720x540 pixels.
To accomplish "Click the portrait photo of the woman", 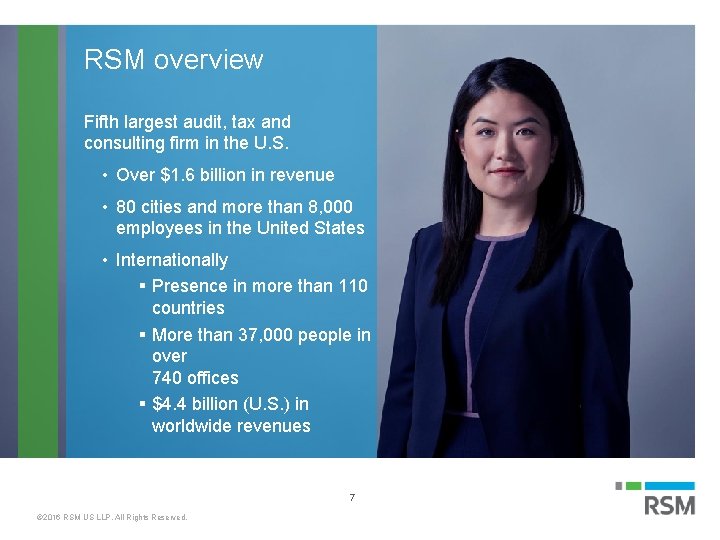I will (x=535, y=242).
